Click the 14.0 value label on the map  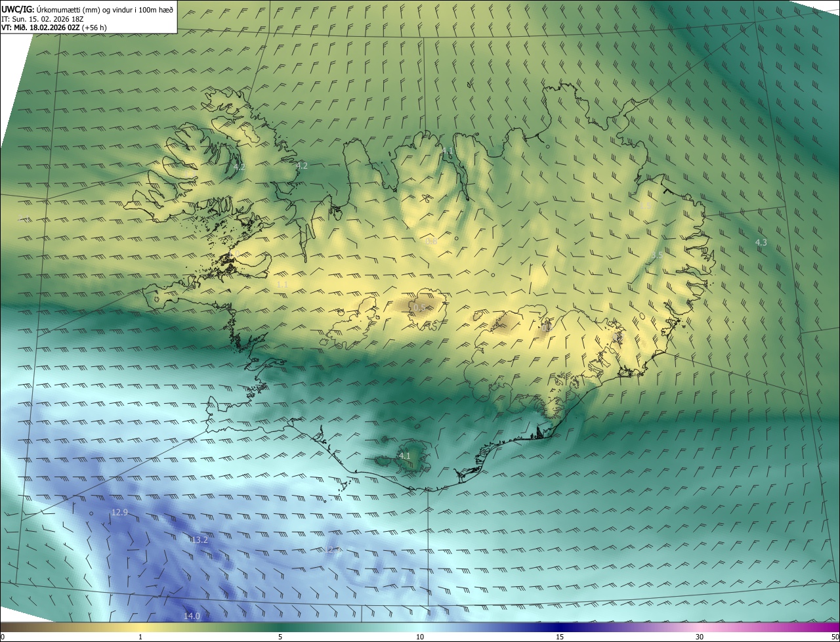click(x=192, y=616)
